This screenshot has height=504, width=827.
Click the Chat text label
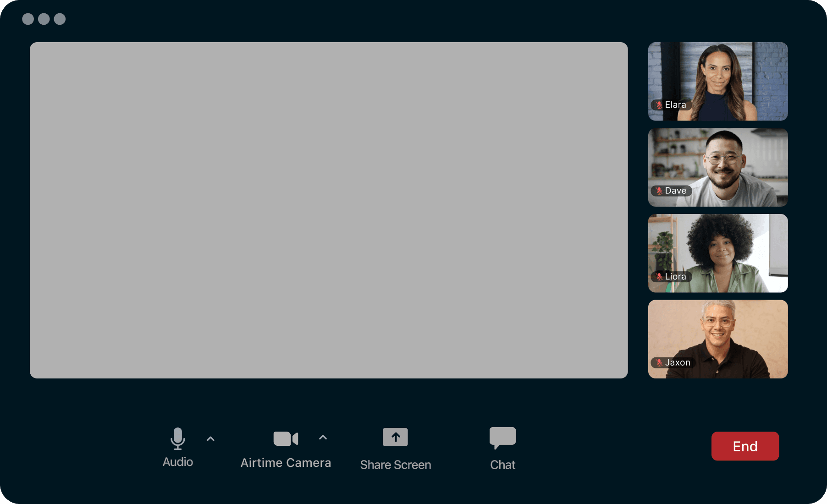pos(502,465)
